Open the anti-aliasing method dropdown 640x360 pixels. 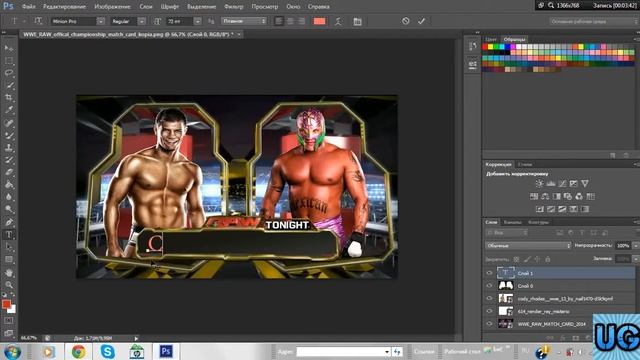(244, 21)
